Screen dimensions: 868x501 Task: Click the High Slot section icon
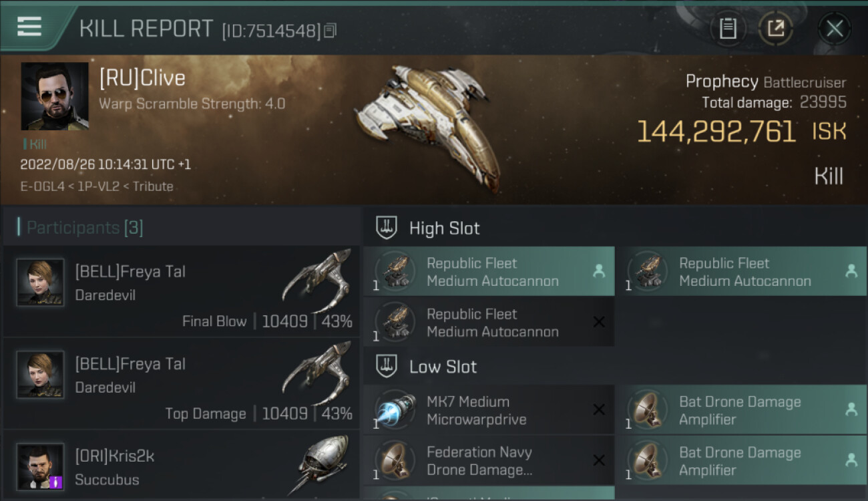(x=387, y=228)
